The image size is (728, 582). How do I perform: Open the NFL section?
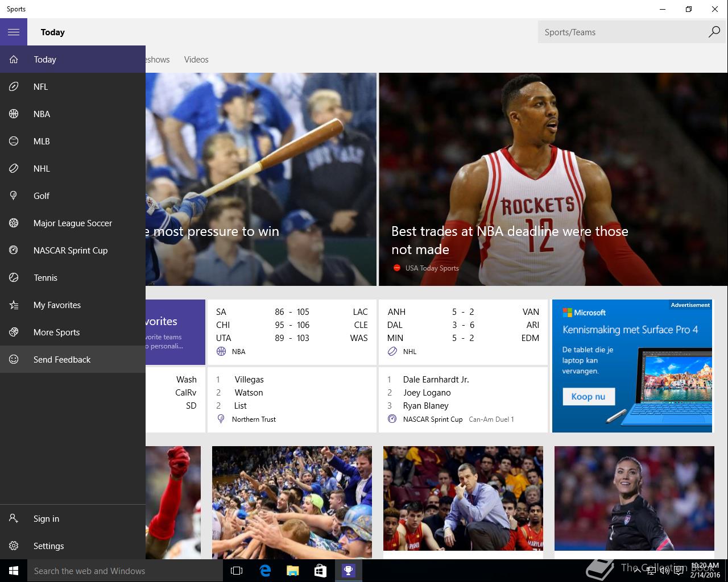[73, 86]
